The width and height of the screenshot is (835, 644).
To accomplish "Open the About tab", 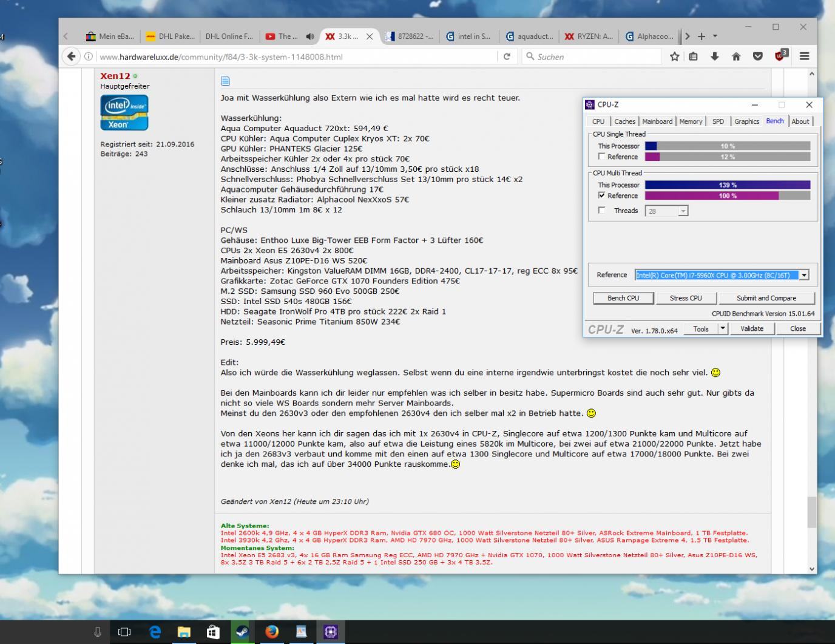I will coord(800,121).
